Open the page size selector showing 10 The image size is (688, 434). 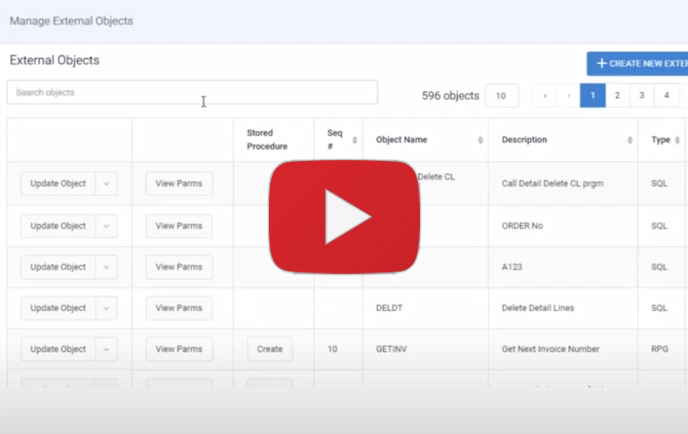pos(501,96)
